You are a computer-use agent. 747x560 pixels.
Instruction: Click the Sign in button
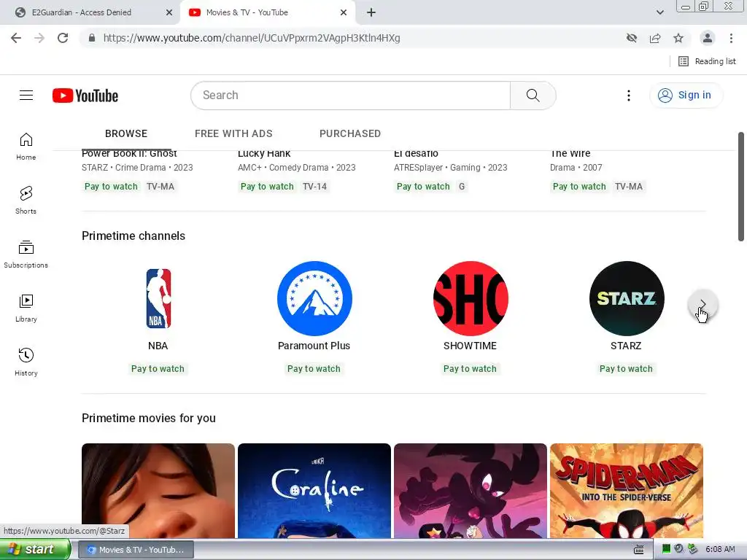coord(686,96)
